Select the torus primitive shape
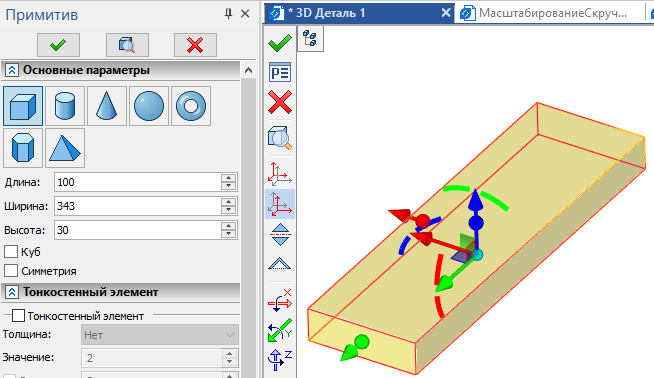Screen dimensions: 654x378 pos(191,106)
